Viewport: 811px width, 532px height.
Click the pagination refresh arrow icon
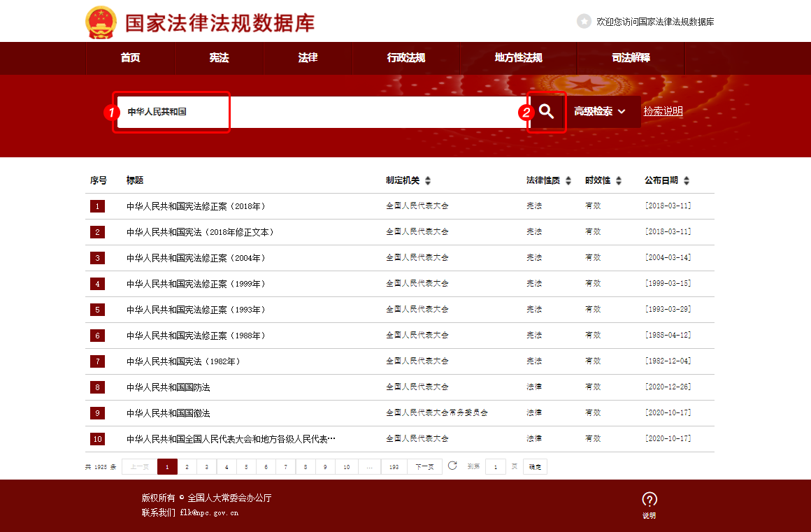click(x=452, y=466)
